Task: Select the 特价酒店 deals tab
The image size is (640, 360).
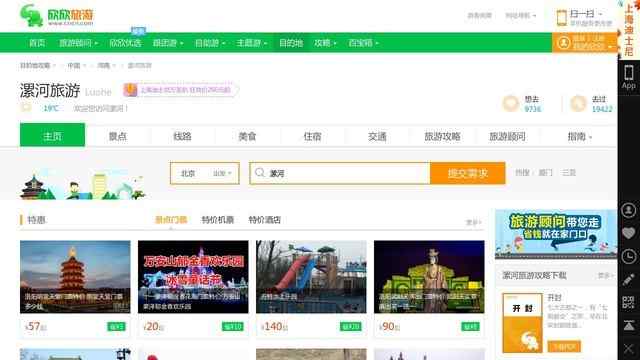Action: [264, 220]
